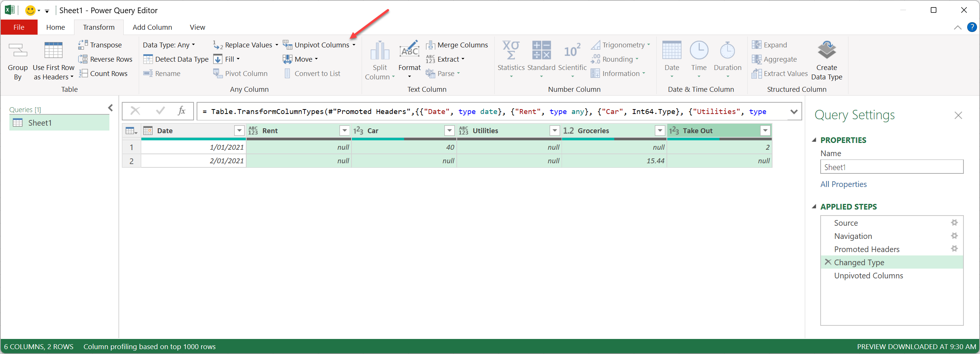The height and width of the screenshot is (354, 980).
Task: Click Use First Row as Headers icon
Action: click(x=53, y=50)
